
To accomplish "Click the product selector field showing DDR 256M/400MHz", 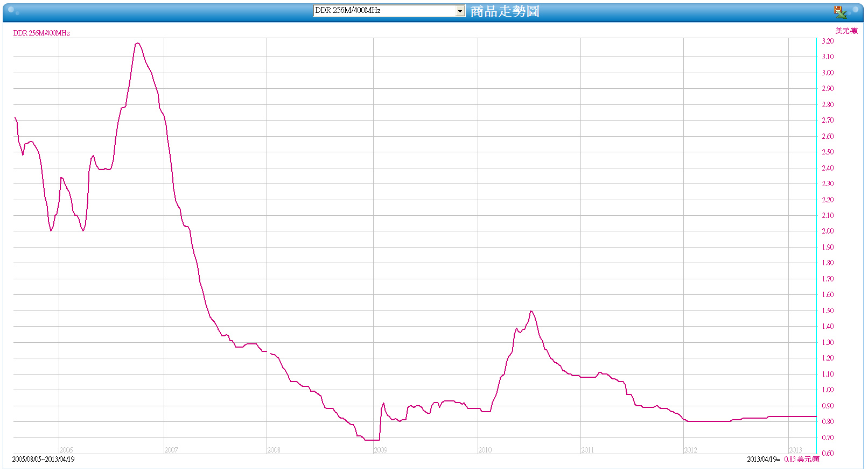I will [389, 11].
